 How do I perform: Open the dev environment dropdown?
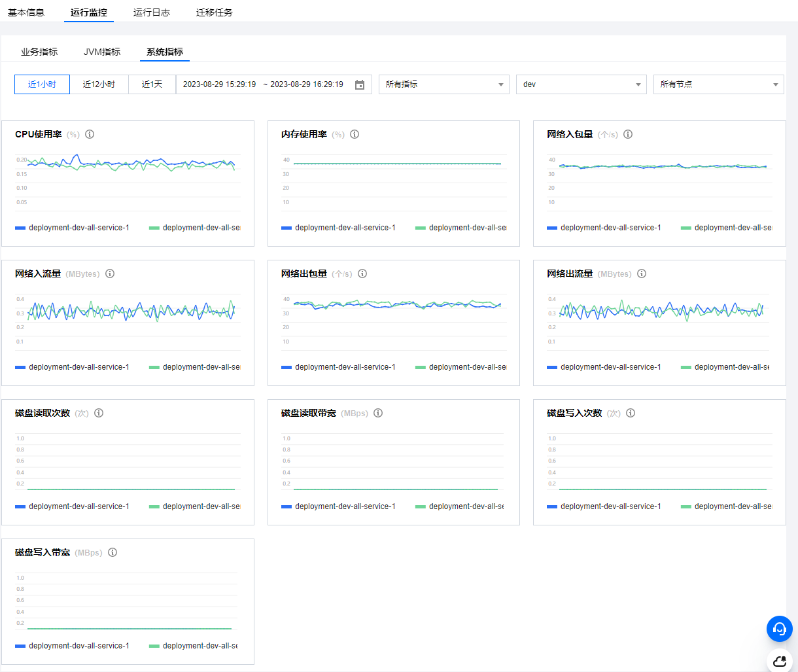pyautogui.click(x=581, y=84)
